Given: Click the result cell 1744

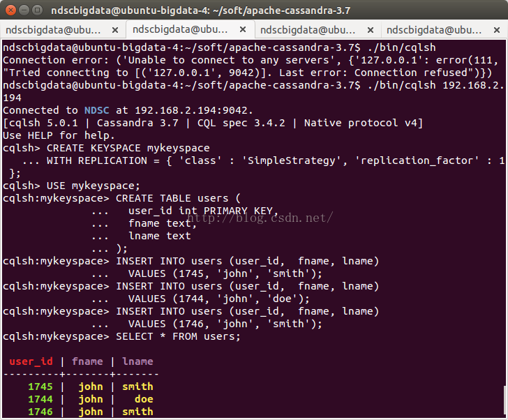Looking at the screenshot, I should (40, 399).
